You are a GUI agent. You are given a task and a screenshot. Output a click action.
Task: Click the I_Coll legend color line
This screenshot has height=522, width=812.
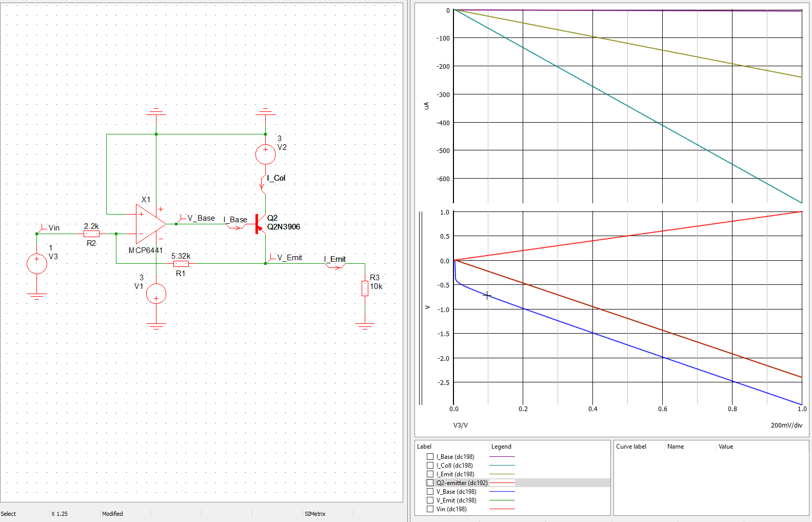(x=502, y=466)
